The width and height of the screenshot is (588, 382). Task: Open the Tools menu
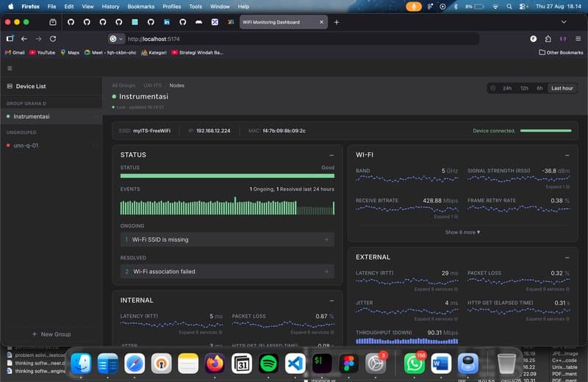(196, 7)
